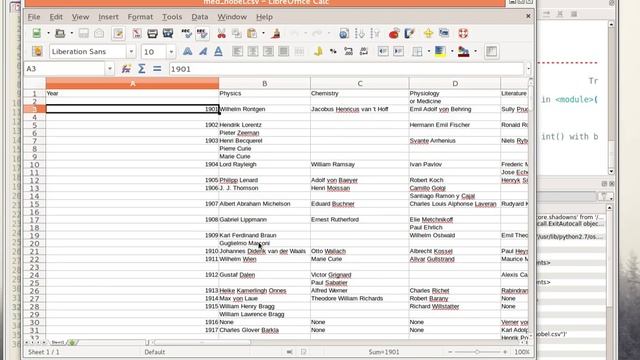Adjust the zoom slider in status bar
The height and width of the screenshot is (360, 640).
477,351
